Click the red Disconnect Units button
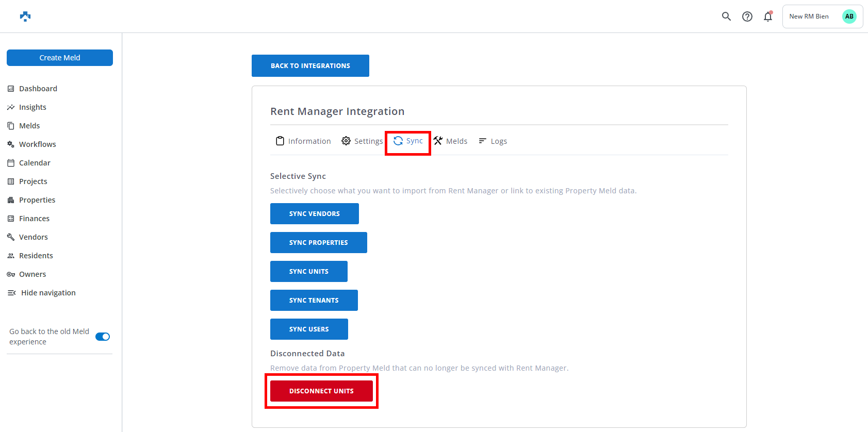This screenshot has height=432, width=868. [321, 391]
